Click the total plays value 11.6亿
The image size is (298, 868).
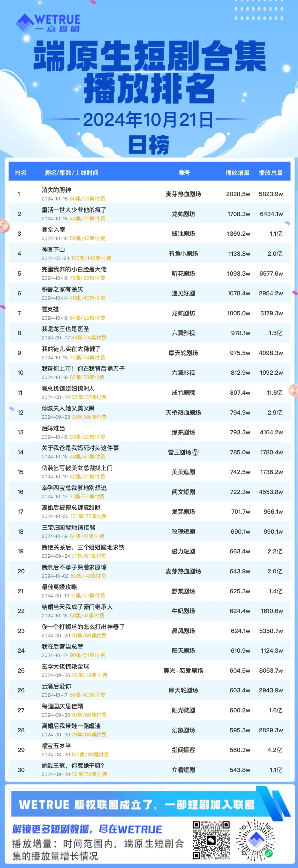tap(275, 392)
